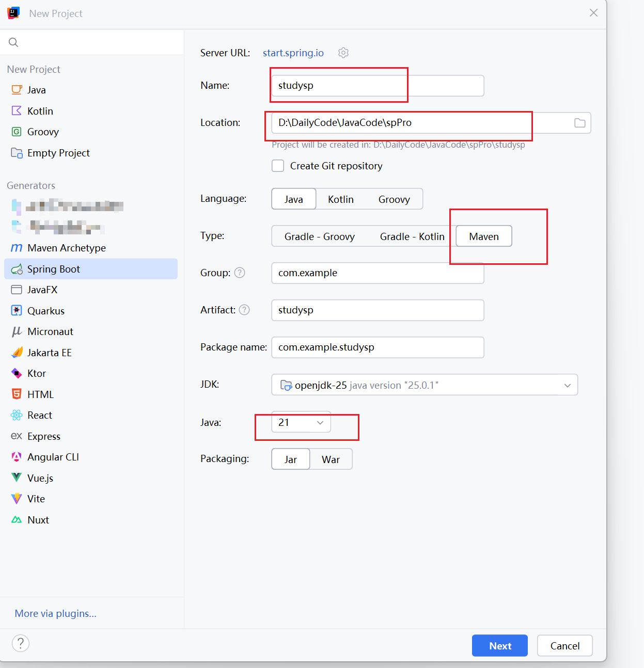The height and width of the screenshot is (668, 644).
Task: Click the Nuxt logo icon
Action: point(17,520)
